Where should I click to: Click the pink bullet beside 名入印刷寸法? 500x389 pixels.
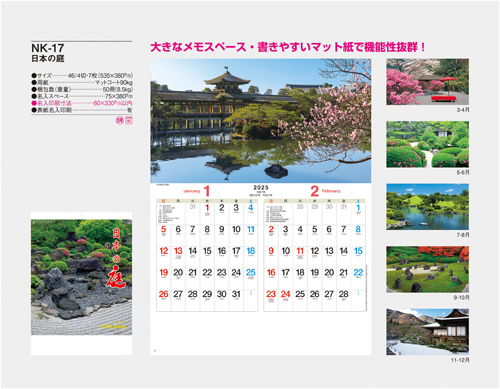point(34,103)
